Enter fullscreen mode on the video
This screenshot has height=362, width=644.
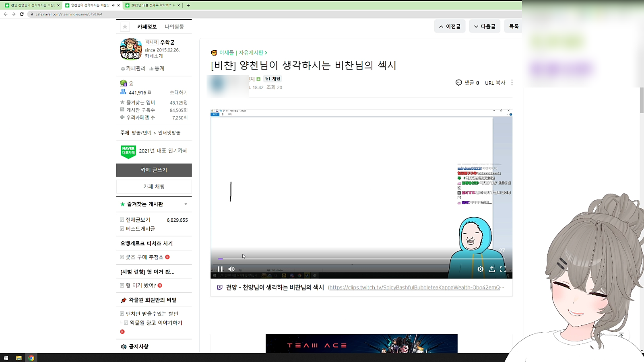point(503,269)
